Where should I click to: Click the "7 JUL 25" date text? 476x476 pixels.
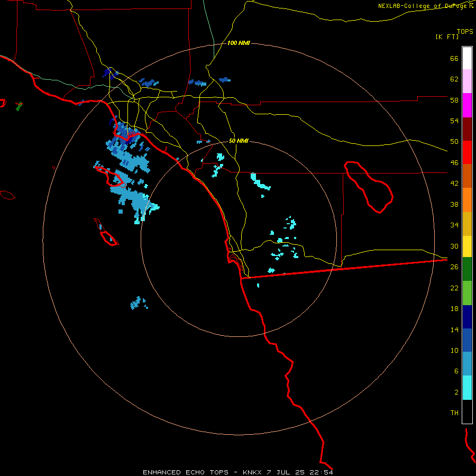[x=287, y=472]
